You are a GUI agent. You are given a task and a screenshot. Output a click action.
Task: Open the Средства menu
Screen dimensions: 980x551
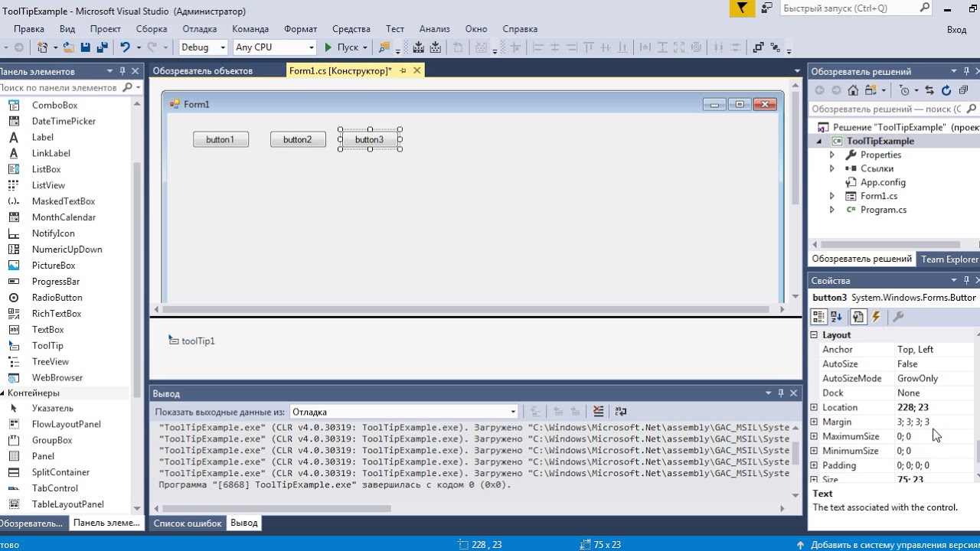pos(351,28)
